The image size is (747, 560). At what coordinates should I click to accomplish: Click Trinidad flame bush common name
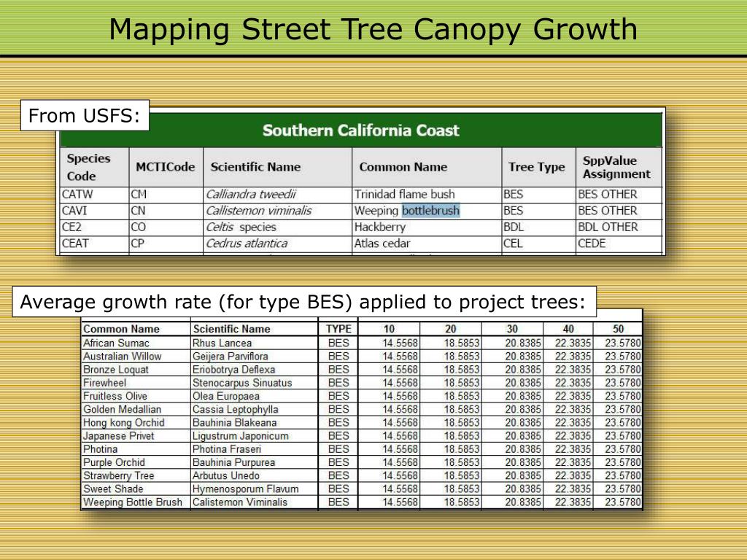pos(404,194)
